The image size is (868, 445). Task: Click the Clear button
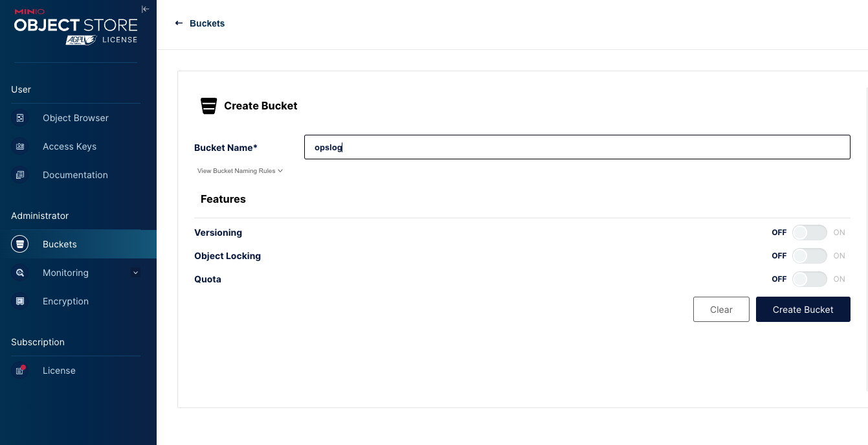point(721,310)
